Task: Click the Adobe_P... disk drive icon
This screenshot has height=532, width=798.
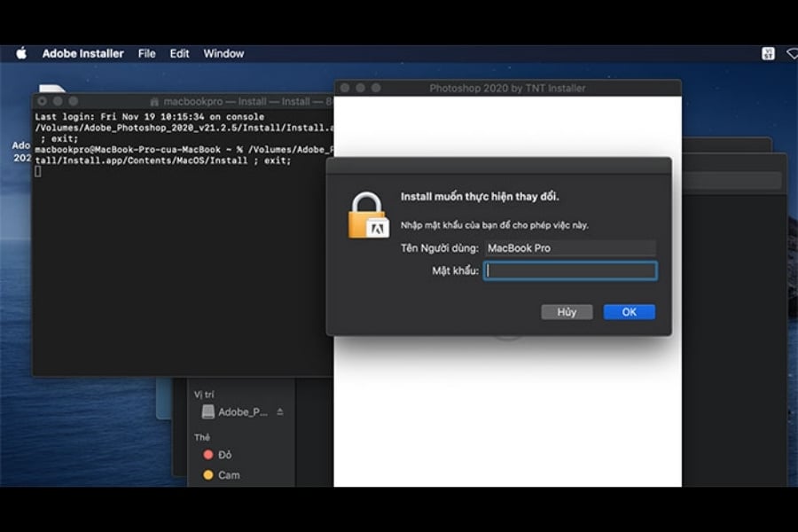Action: [207, 412]
